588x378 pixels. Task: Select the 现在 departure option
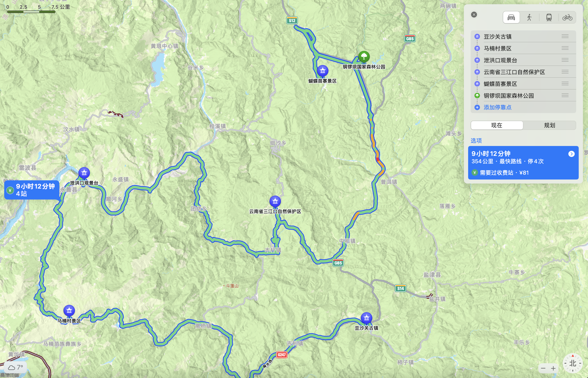497,125
